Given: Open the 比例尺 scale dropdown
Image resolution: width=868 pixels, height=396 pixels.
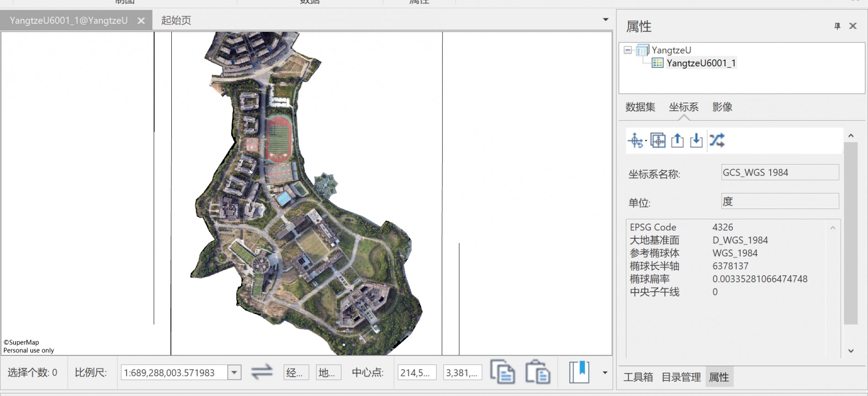Looking at the screenshot, I should (x=234, y=373).
